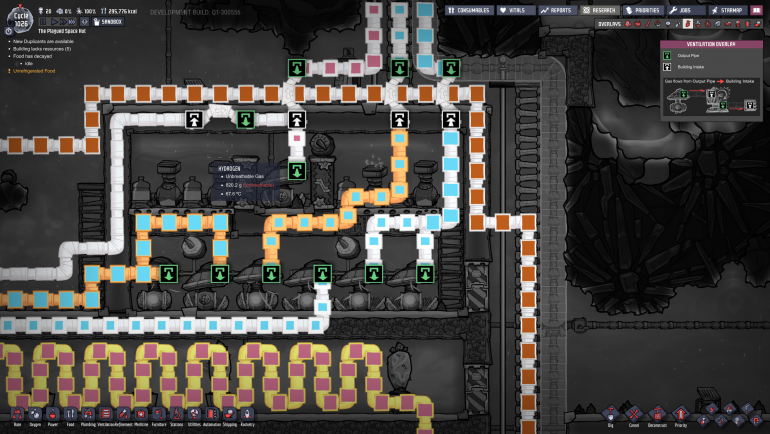Screen dimensions: 770x434
Task: Click the colony name The Plagued Space Hat
Action: 62,31
